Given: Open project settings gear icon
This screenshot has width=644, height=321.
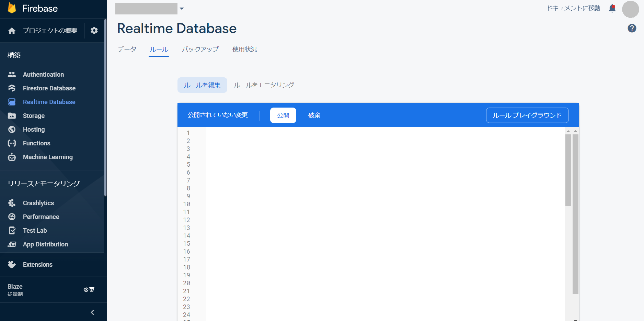Looking at the screenshot, I should (94, 31).
